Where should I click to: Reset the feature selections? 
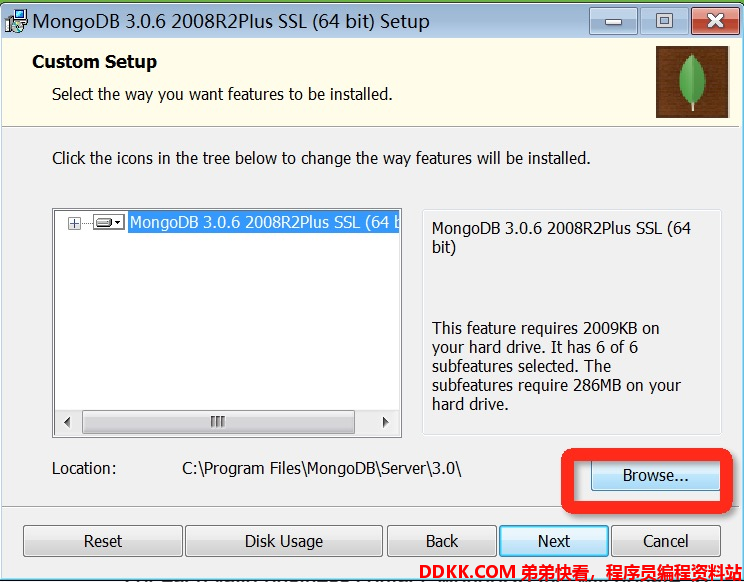tap(103, 541)
